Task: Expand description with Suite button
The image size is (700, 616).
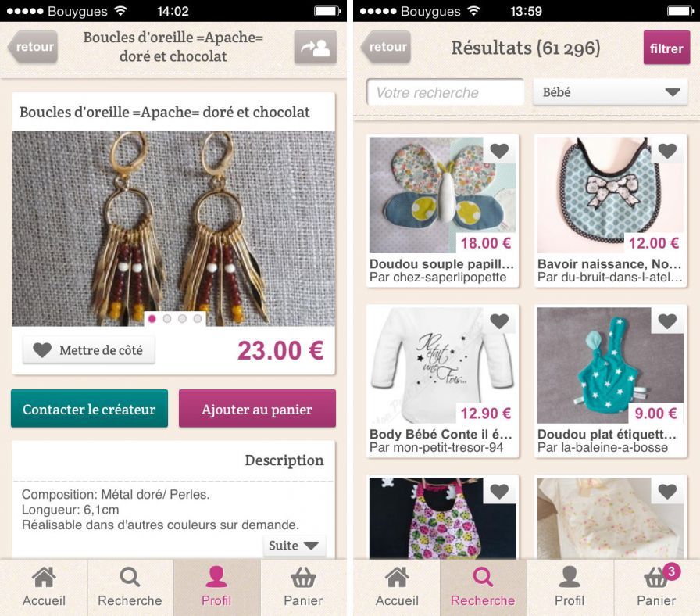Action: coord(294,546)
